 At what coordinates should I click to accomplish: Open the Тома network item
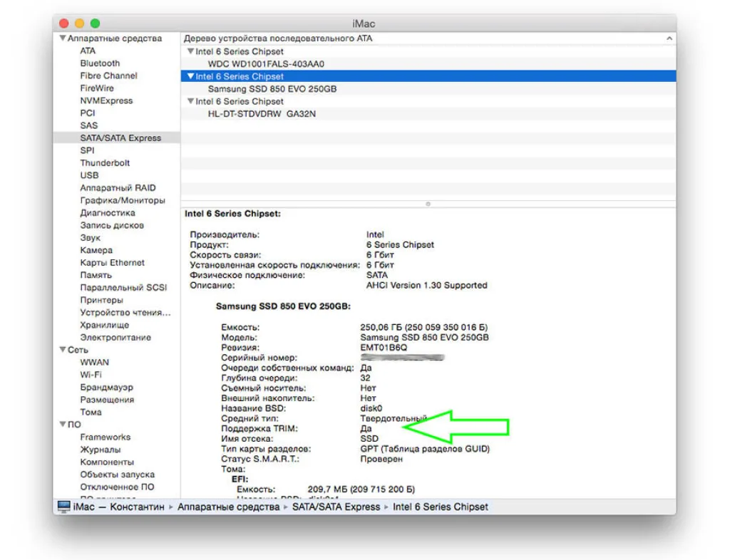[91, 412]
